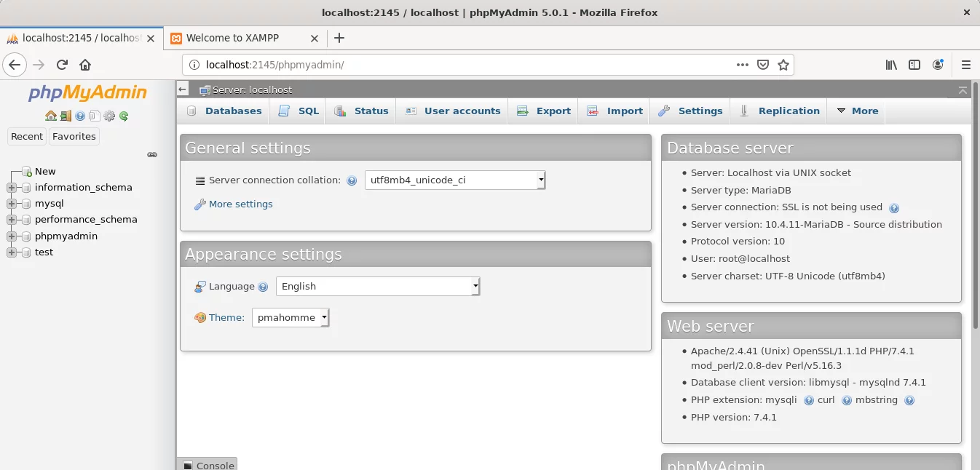Click the More settings link

pyautogui.click(x=240, y=204)
